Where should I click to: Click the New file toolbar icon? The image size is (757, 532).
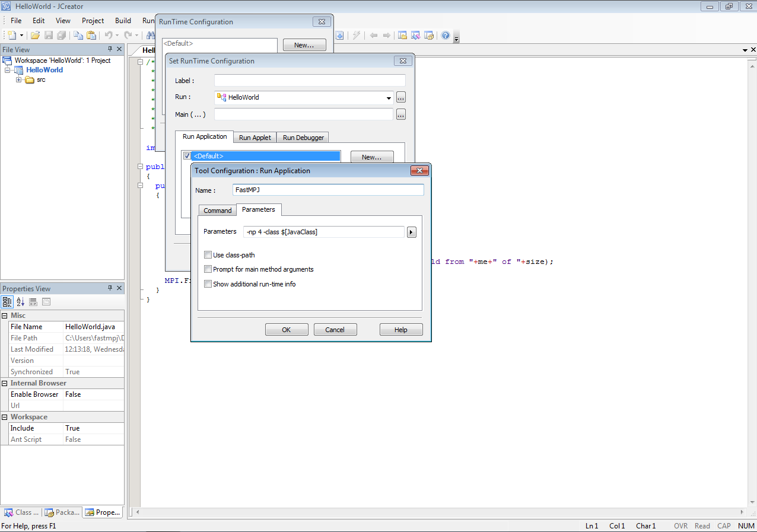tap(12, 36)
